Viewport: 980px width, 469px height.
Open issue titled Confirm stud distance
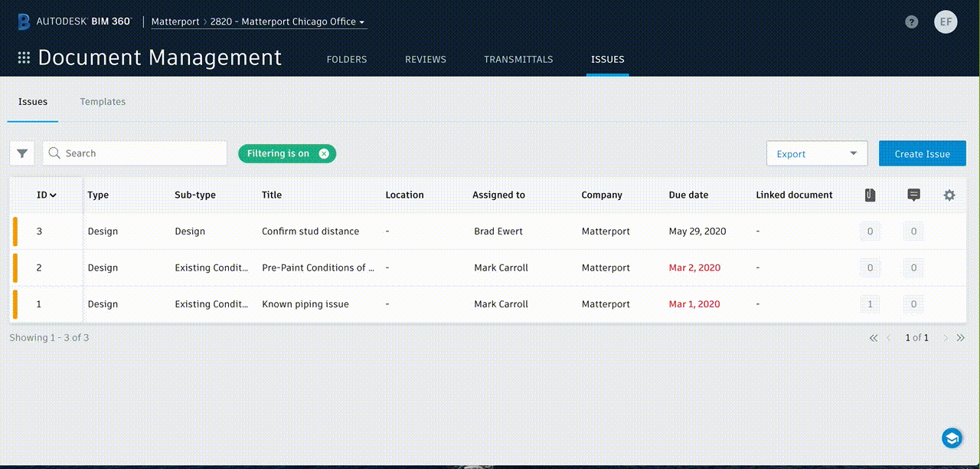[x=310, y=231]
